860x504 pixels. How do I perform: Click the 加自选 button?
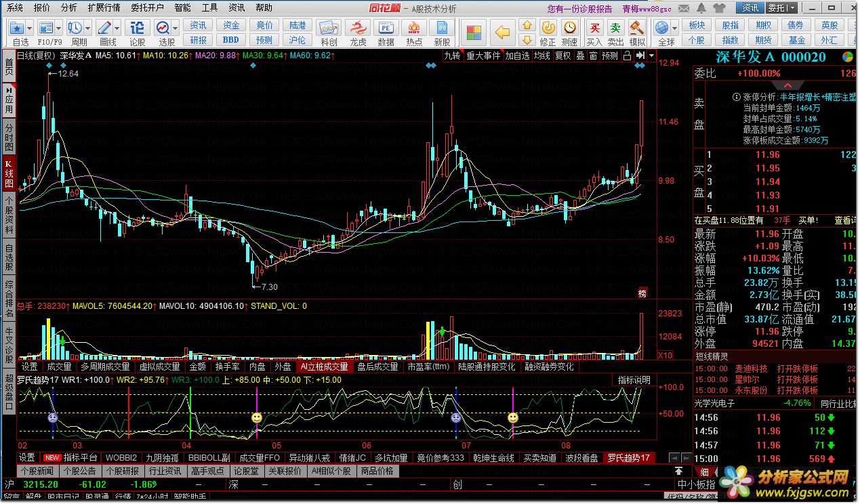(517, 56)
